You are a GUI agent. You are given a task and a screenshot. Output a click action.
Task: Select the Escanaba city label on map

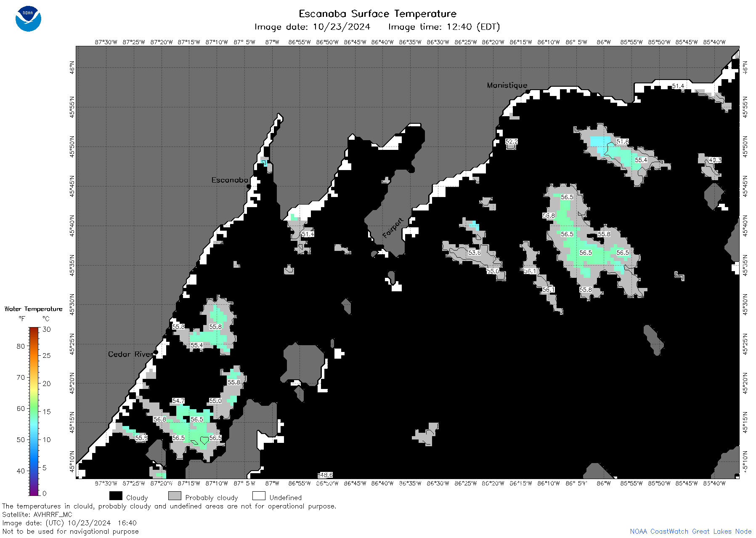click(x=229, y=180)
